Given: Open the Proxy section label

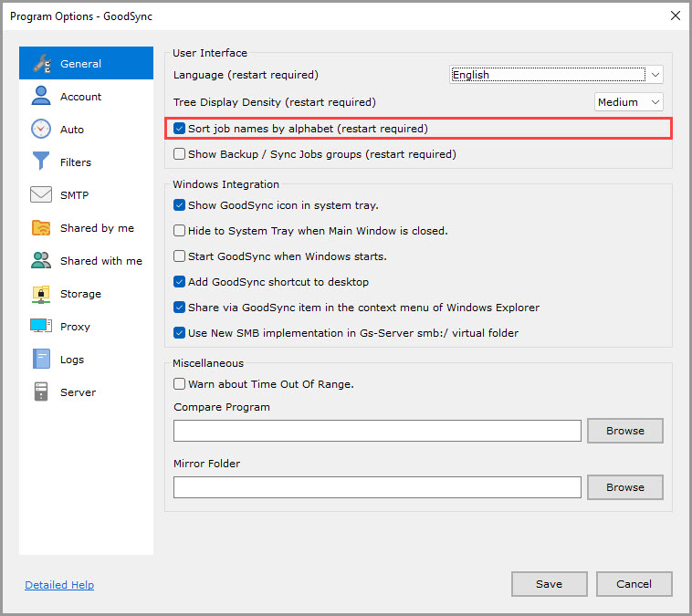Looking at the screenshot, I should coord(75,327).
